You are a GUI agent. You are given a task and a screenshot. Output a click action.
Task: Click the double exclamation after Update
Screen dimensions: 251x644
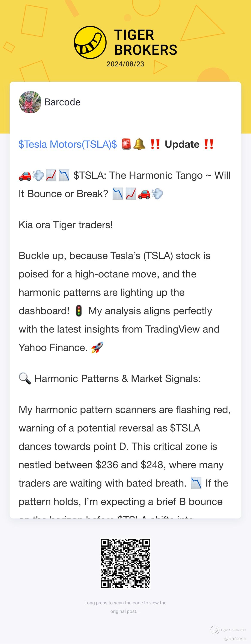click(x=209, y=144)
